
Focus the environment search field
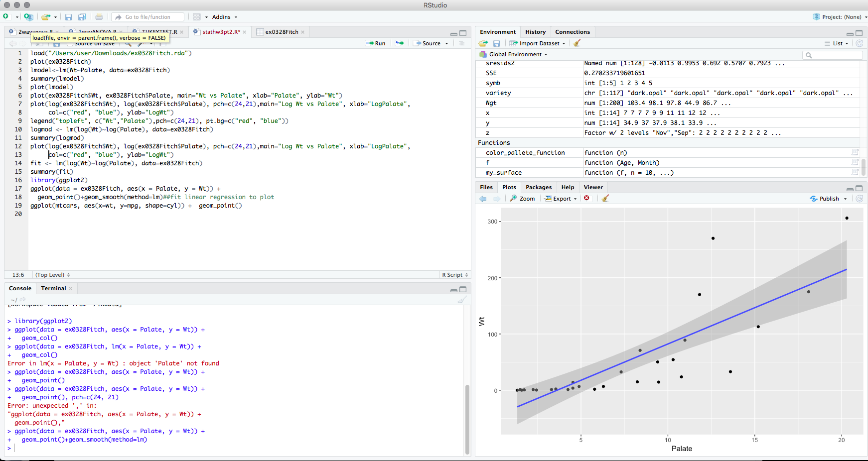coord(832,55)
